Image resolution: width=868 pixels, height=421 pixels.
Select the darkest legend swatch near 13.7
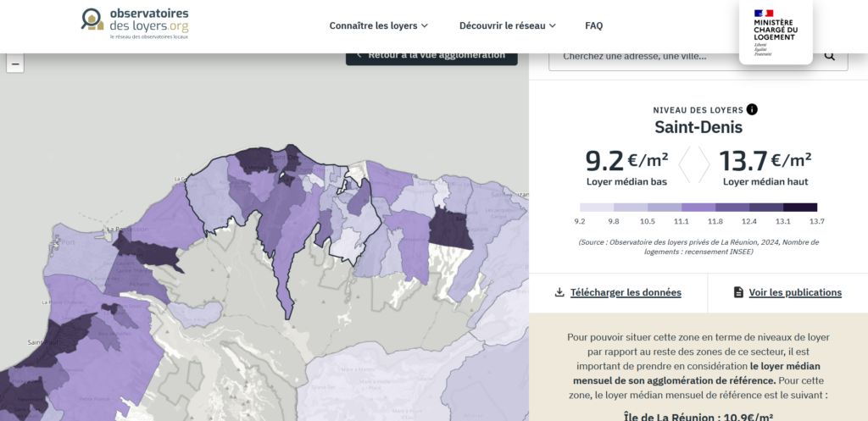point(799,207)
